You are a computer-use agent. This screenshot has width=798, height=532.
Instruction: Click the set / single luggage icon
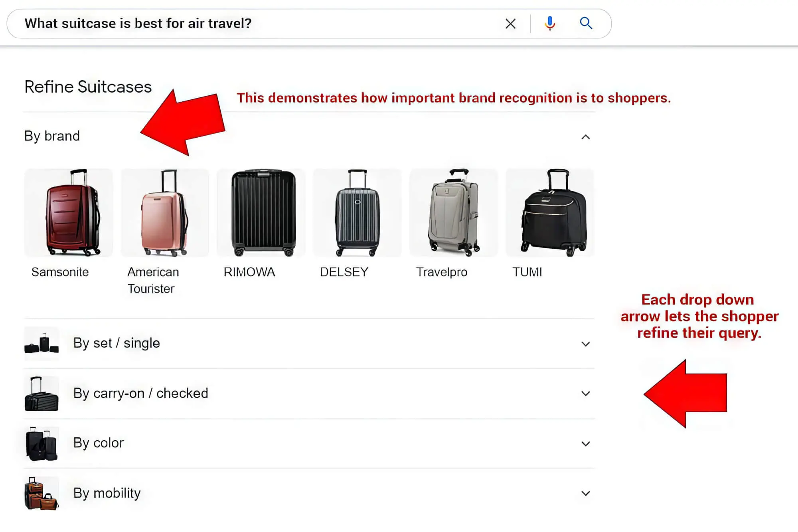[41, 344]
